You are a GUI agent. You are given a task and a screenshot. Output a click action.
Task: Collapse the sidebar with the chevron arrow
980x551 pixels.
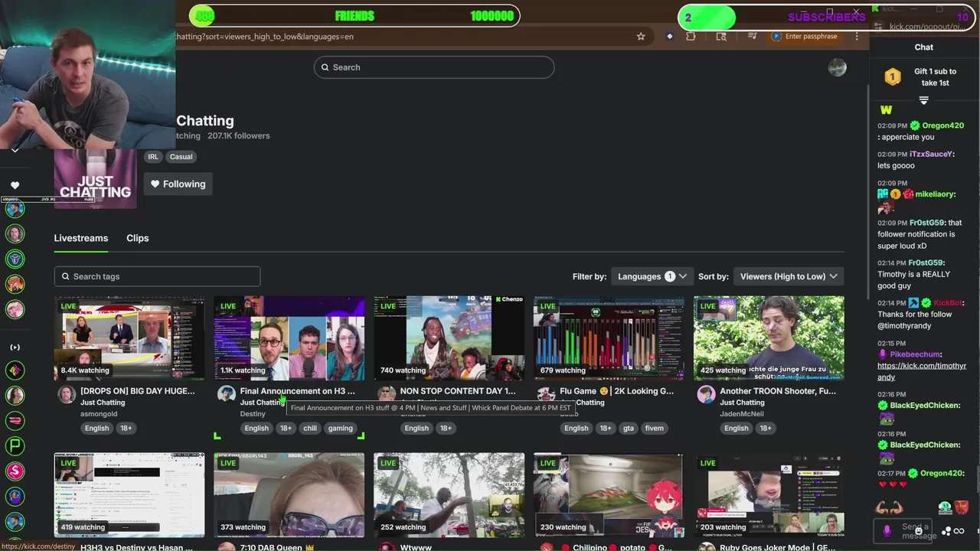click(15, 150)
